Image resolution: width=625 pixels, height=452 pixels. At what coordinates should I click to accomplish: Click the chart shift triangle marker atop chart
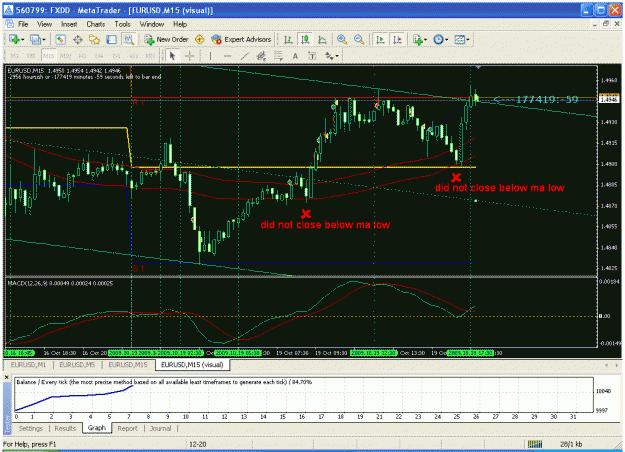click(x=478, y=67)
